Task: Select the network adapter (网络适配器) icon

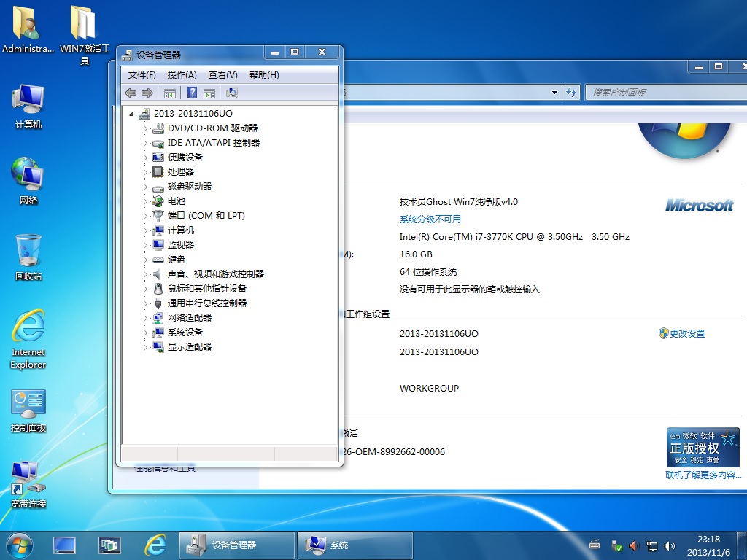Action: point(158,318)
